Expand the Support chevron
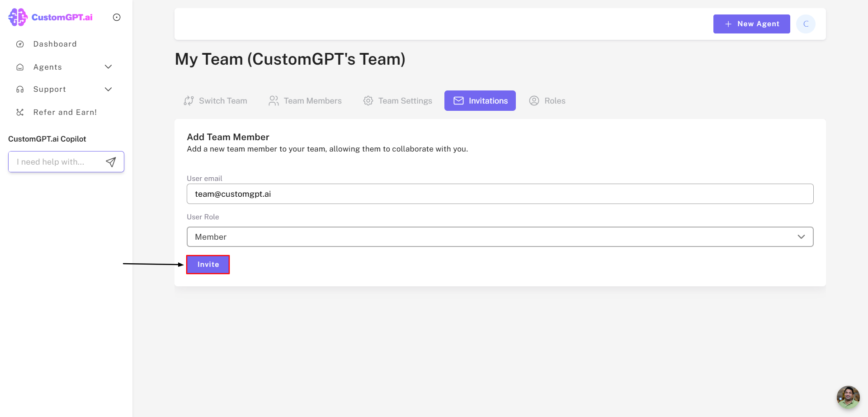This screenshot has height=417, width=868. pos(108,90)
